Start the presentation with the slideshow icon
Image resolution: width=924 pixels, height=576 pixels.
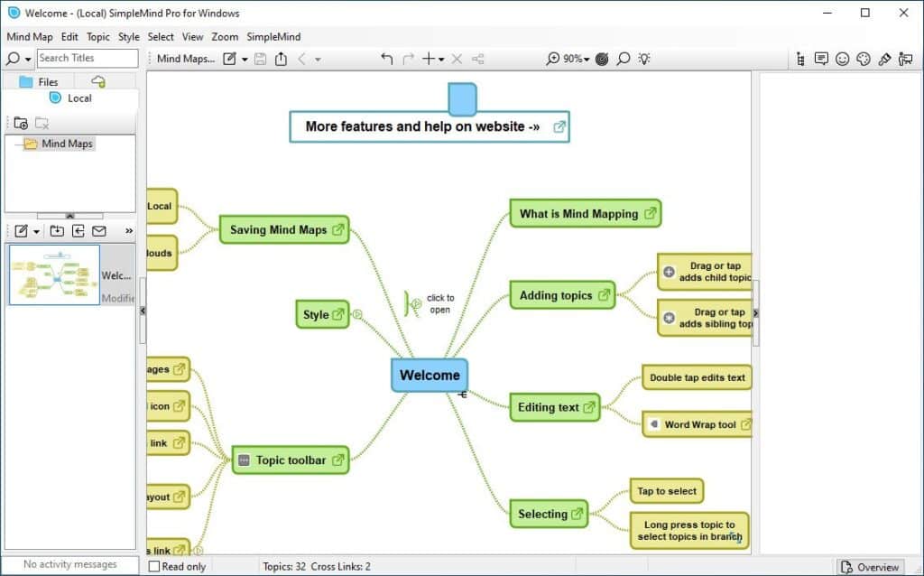[907, 59]
